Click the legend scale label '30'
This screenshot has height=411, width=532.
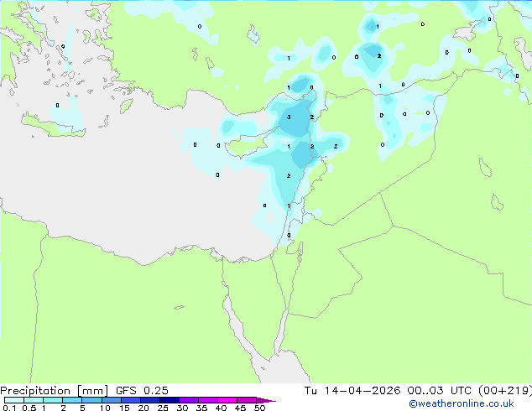(182, 408)
